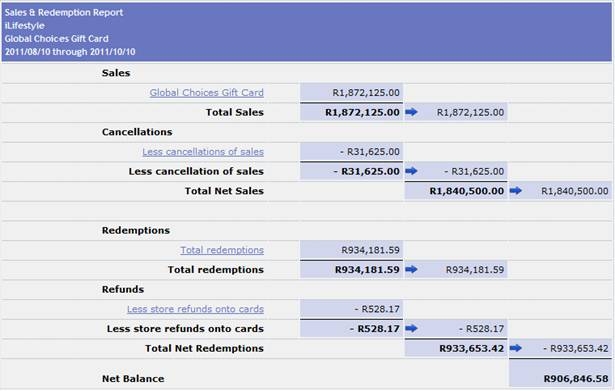Click the Refunds section heading
This screenshot has height=391, width=615.
[123, 289]
